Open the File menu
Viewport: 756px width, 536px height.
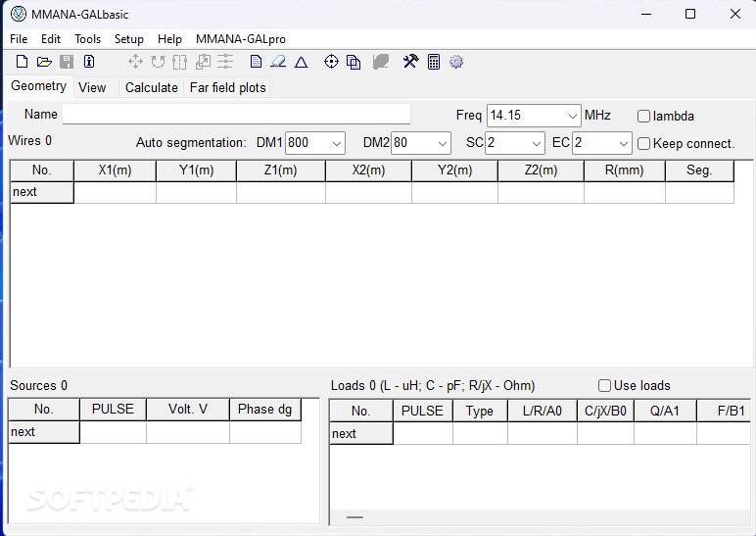pyautogui.click(x=19, y=39)
